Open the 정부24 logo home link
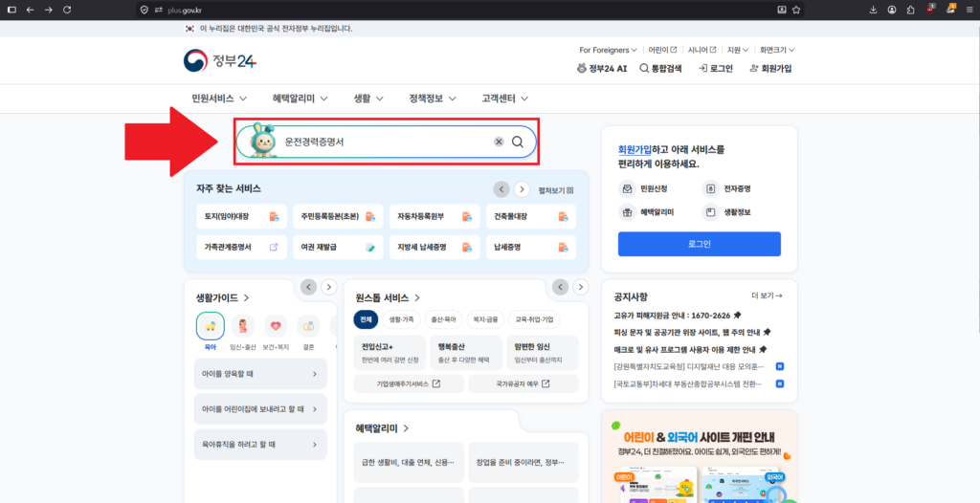The height and width of the screenshot is (503, 980). (x=220, y=60)
